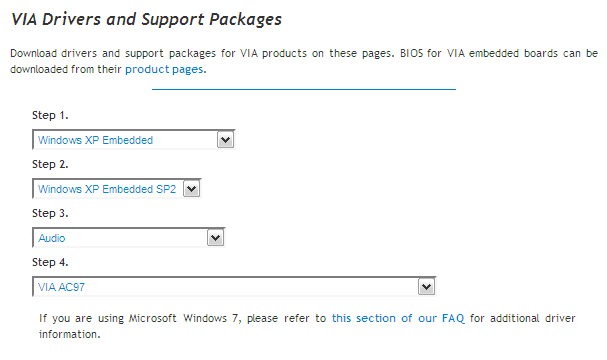Click the Step 1. label
This screenshot has height=360, width=607.
(x=50, y=115)
